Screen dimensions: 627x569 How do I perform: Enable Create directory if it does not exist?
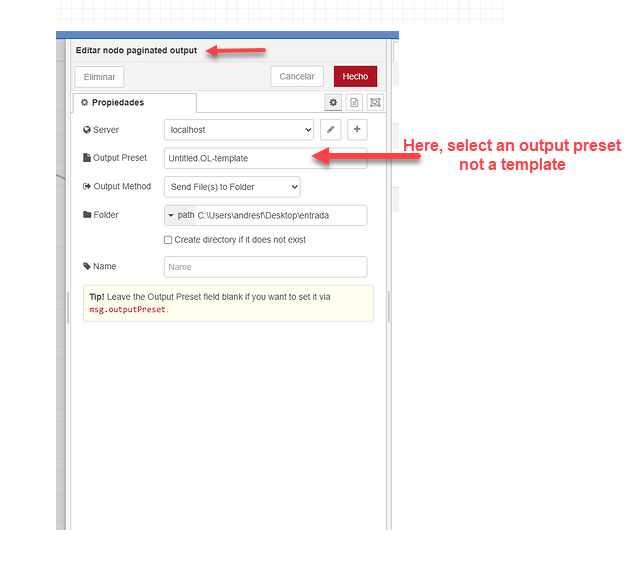pyautogui.click(x=168, y=240)
